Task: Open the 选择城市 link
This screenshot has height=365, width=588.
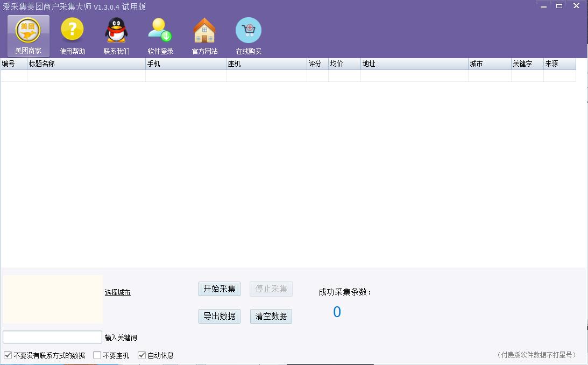Action: 118,292
